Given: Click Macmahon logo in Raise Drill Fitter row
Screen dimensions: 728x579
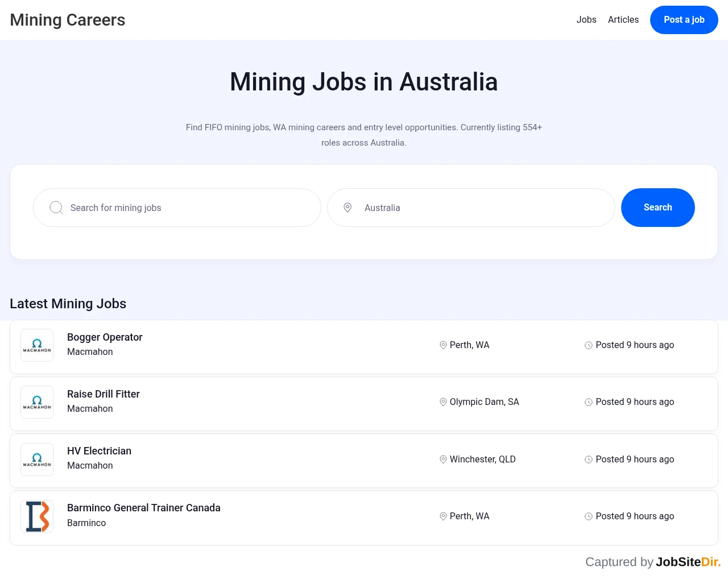Looking at the screenshot, I should point(37,402).
